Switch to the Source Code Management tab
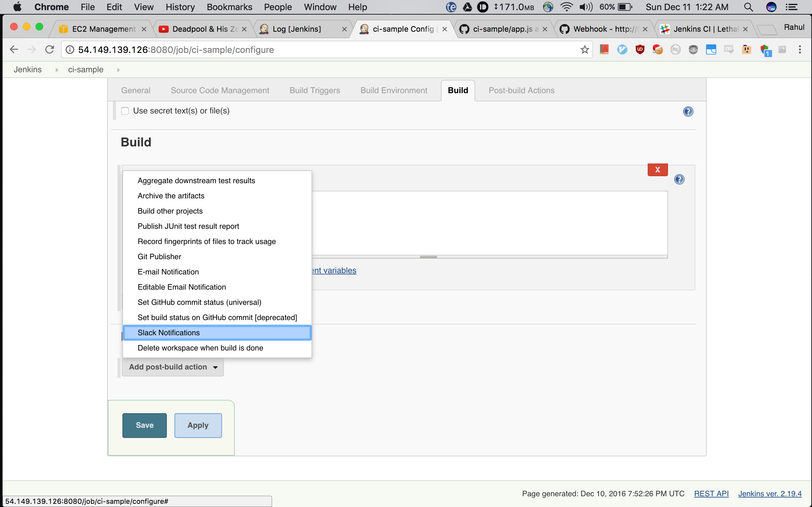This screenshot has height=507, width=812. coord(220,90)
